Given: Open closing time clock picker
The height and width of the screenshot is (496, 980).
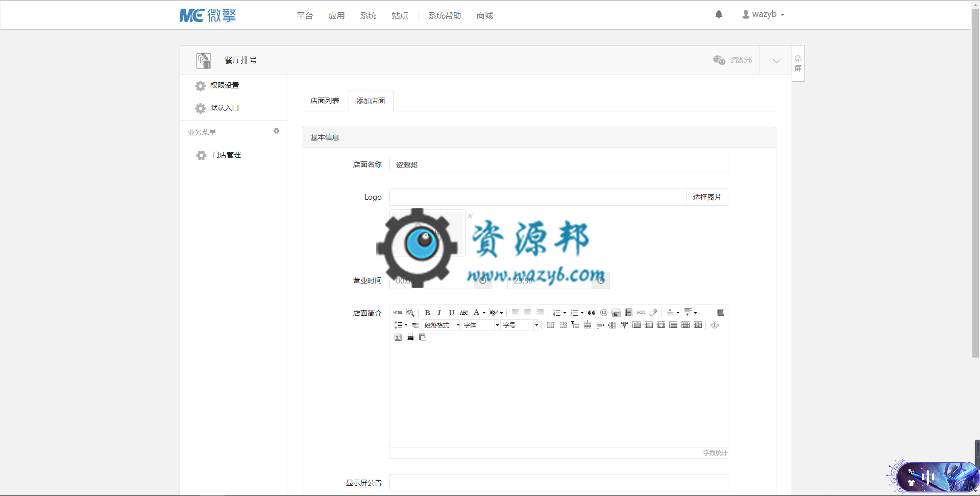Looking at the screenshot, I should (x=601, y=280).
